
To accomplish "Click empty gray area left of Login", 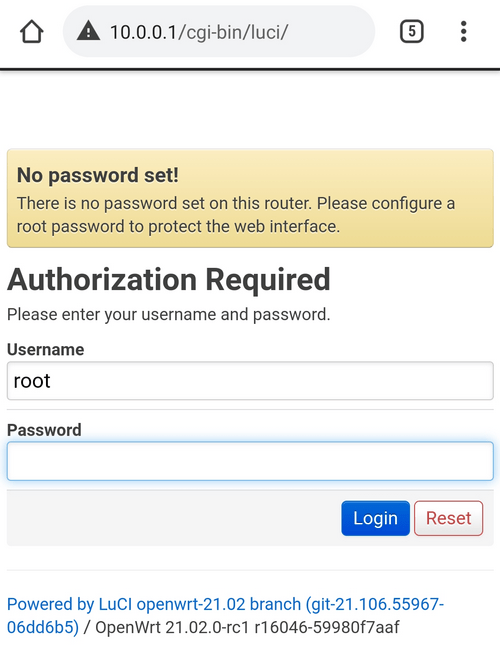I will [x=174, y=518].
